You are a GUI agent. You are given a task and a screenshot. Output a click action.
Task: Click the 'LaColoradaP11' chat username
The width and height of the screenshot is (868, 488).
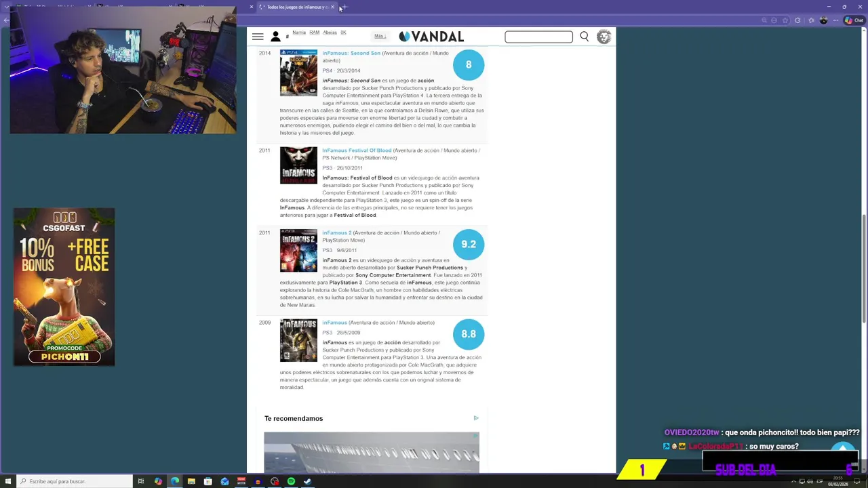[716, 446]
